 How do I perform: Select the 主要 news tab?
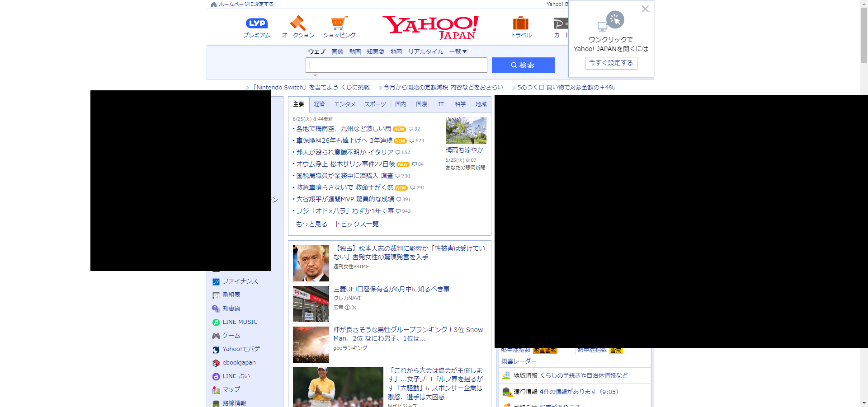299,104
